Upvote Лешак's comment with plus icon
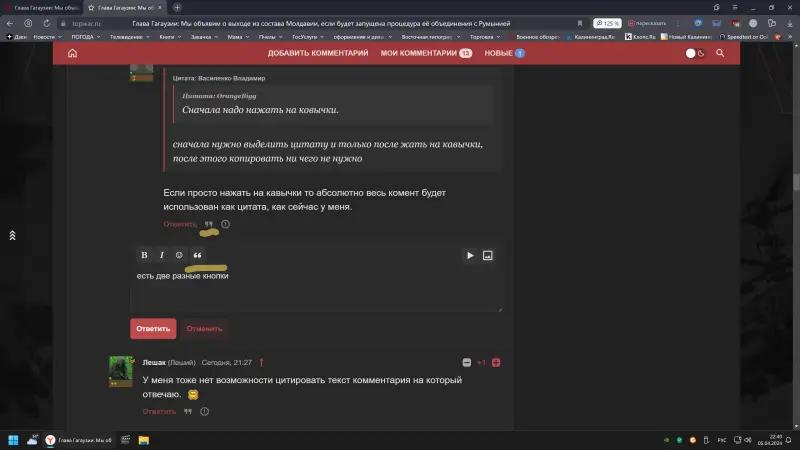 [x=496, y=362]
